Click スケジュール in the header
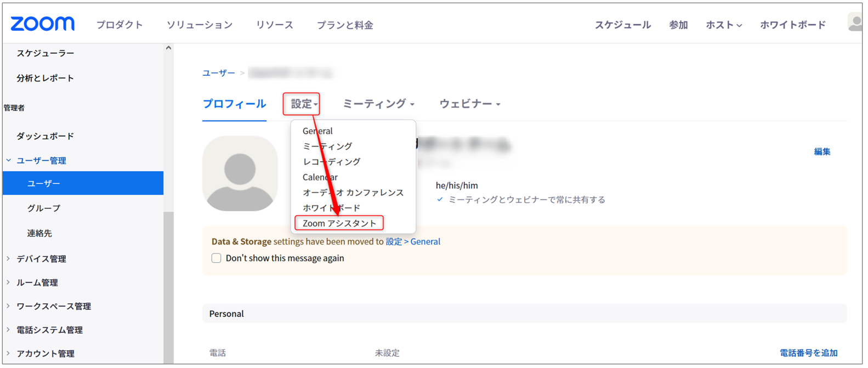Image resolution: width=868 pixels, height=368 pixels. point(623,25)
